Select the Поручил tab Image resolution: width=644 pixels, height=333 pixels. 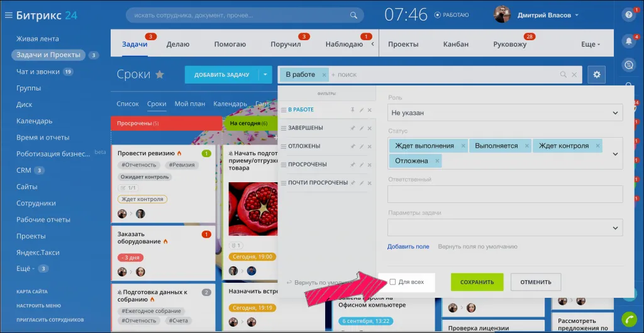click(x=286, y=45)
